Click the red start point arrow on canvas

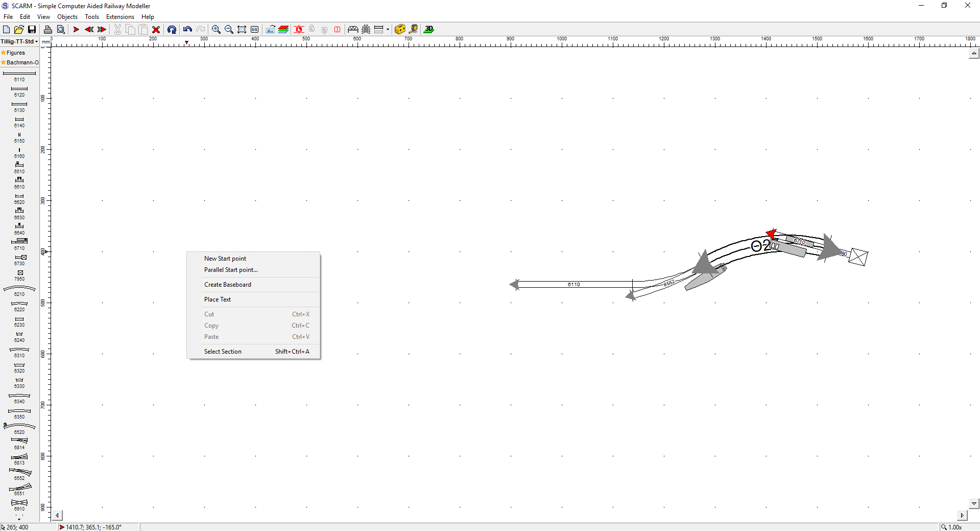tap(771, 234)
